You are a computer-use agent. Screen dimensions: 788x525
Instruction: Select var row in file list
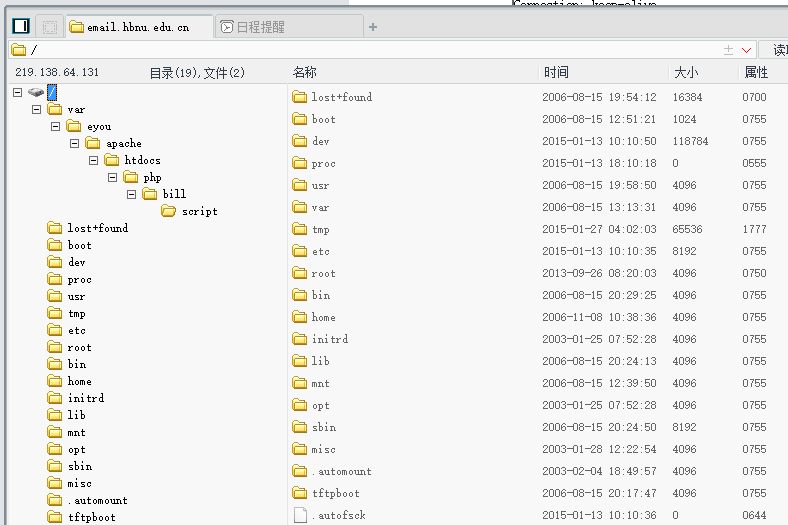pyautogui.click(x=539, y=207)
